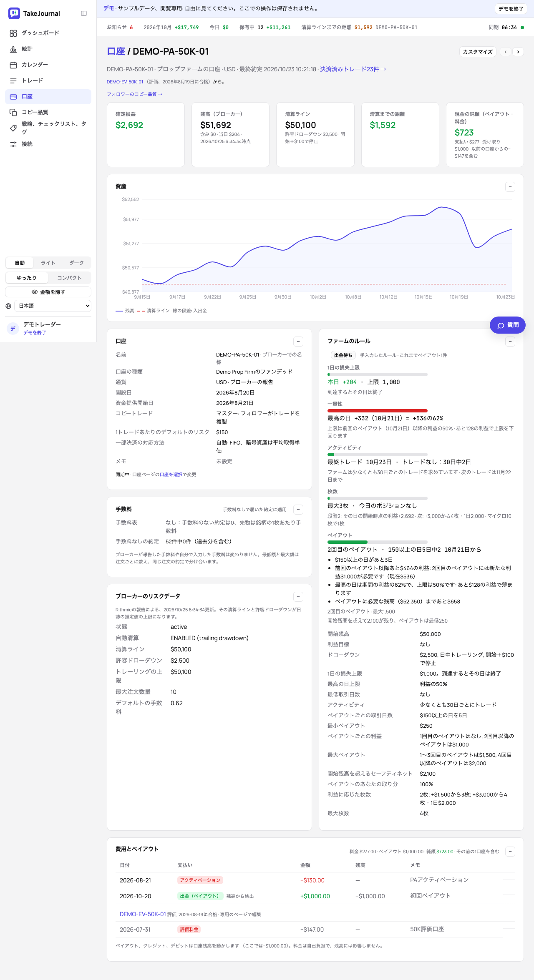Collapse the 口座 details panel
Viewport: 534px width, 980px height.
pos(298,342)
